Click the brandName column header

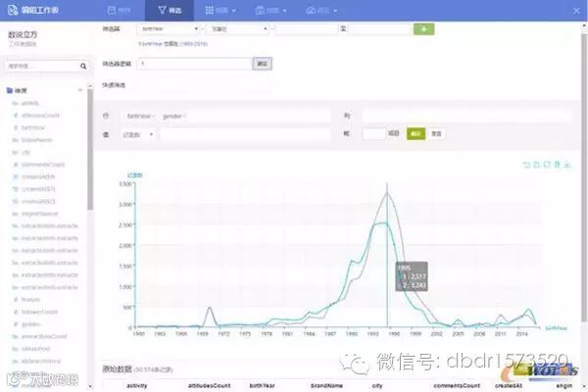tap(326, 385)
